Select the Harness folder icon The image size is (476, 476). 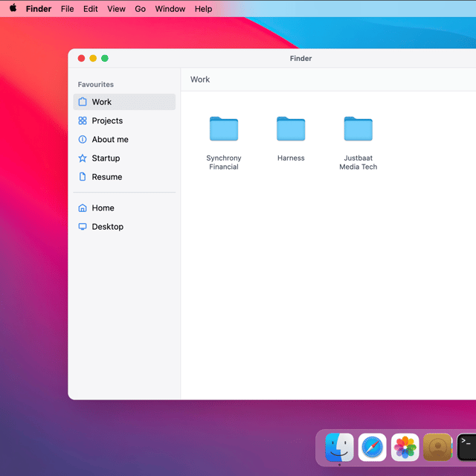pyautogui.click(x=291, y=129)
